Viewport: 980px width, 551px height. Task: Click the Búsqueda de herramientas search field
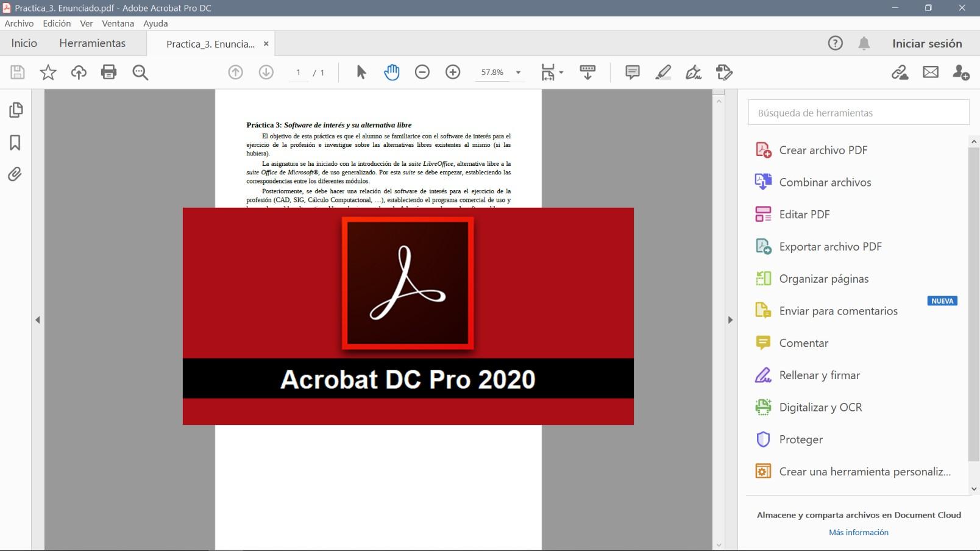click(x=859, y=113)
